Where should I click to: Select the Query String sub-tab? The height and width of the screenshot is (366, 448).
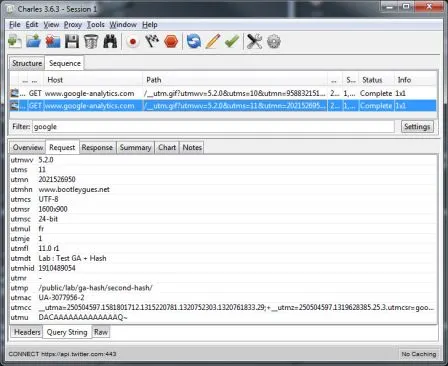[x=67, y=332]
